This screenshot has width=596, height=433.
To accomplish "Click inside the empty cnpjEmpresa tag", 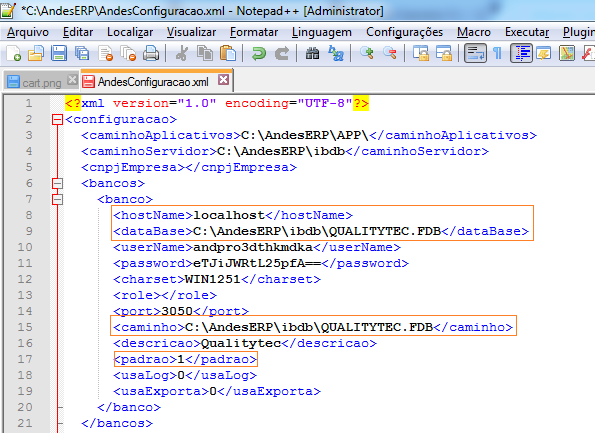I will point(185,167).
